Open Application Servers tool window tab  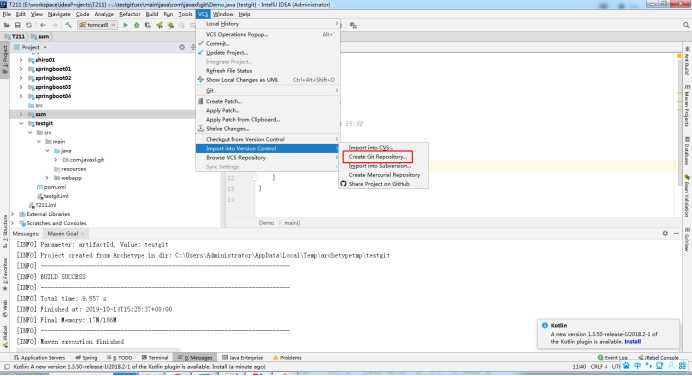40,357
